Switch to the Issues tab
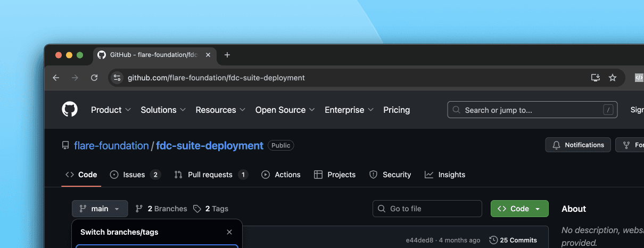 pyautogui.click(x=135, y=175)
